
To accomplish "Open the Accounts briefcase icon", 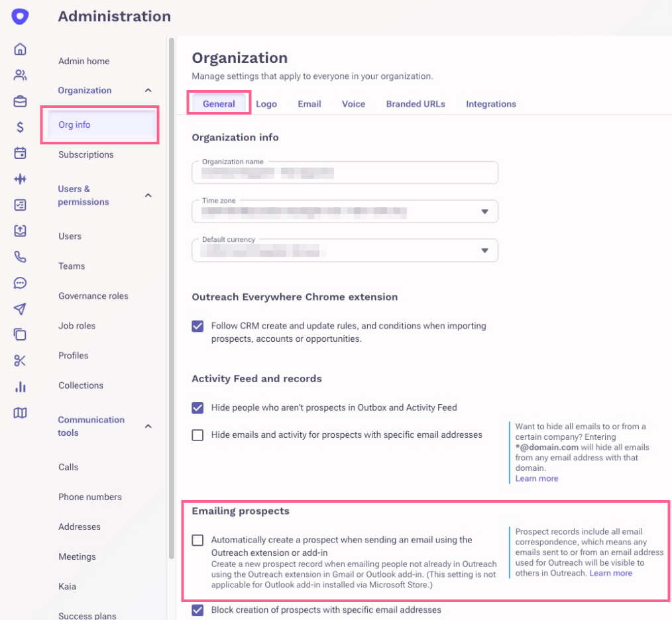I will [x=20, y=101].
